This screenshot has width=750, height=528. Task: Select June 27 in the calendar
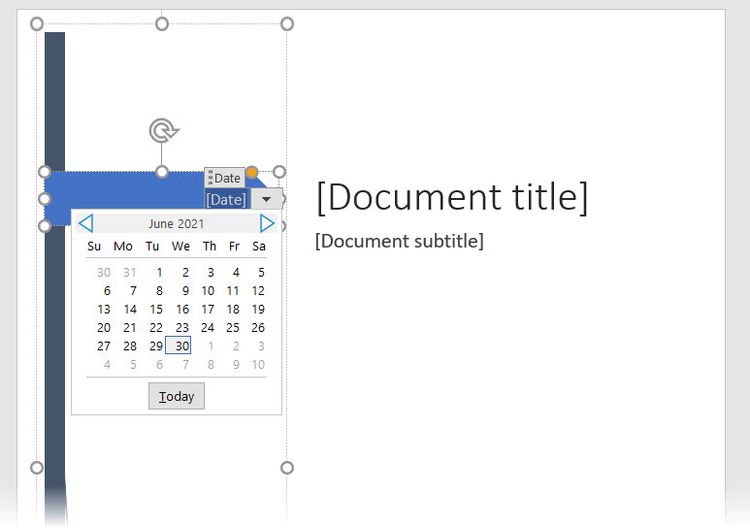(x=104, y=346)
